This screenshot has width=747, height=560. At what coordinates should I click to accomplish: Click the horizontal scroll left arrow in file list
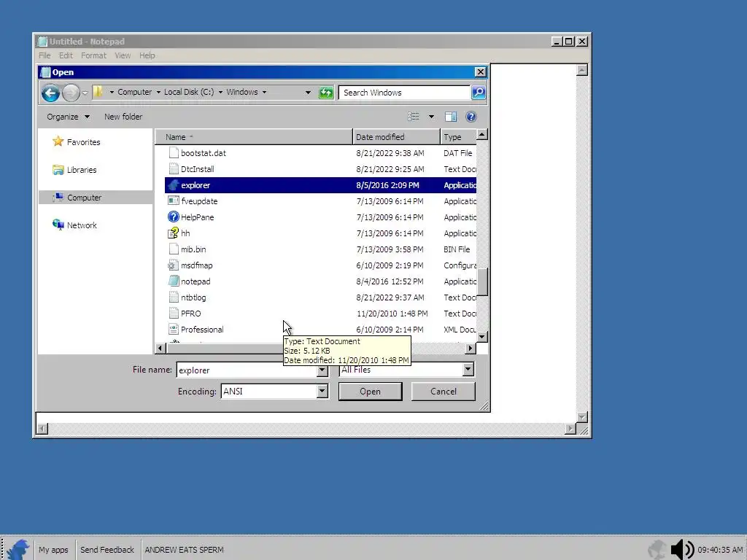tap(160, 348)
